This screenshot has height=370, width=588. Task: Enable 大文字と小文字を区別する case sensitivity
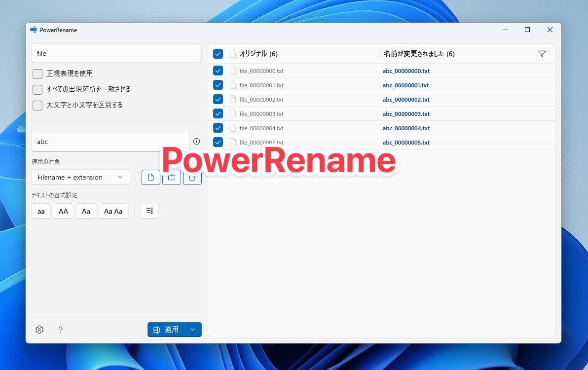[37, 105]
